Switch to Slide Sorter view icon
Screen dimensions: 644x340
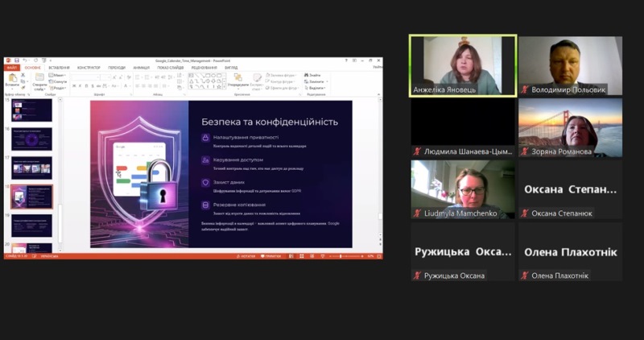tap(301, 256)
